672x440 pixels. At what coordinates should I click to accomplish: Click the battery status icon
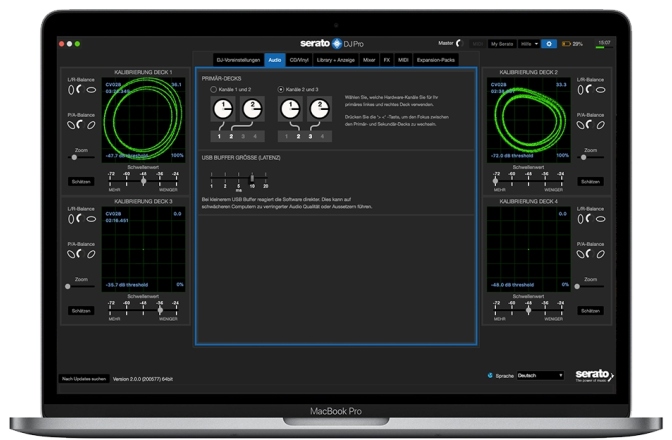[x=566, y=44]
